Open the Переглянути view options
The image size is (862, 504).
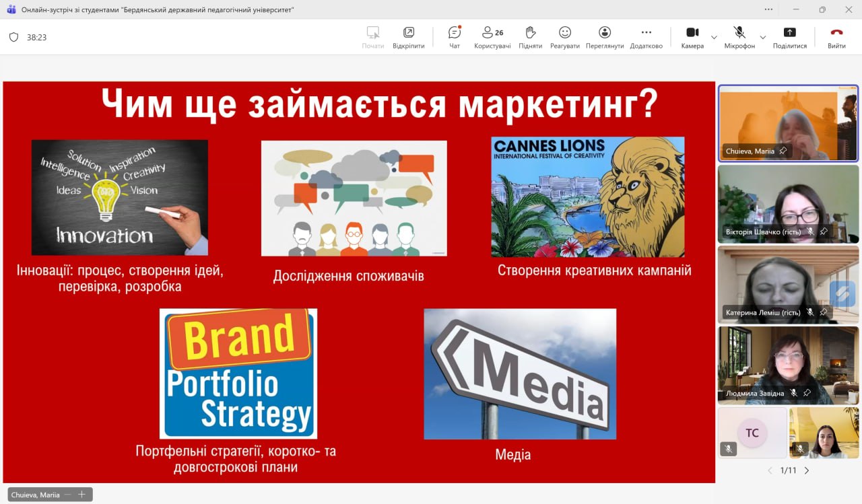[x=605, y=37]
